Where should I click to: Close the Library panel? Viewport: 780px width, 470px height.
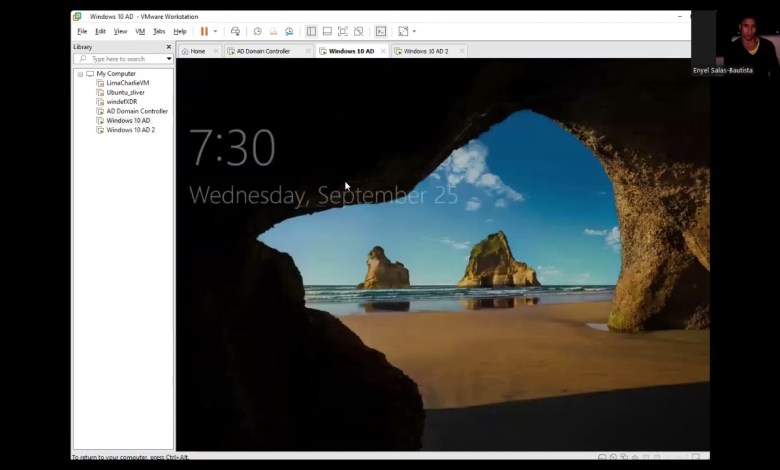click(169, 47)
